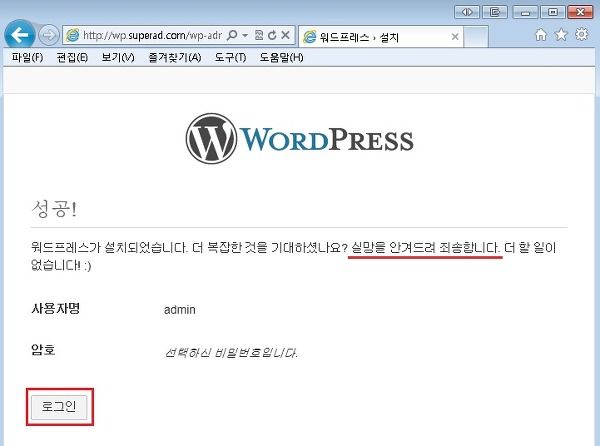Click the WordPress logo

pyautogui.click(x=299, y=139)
